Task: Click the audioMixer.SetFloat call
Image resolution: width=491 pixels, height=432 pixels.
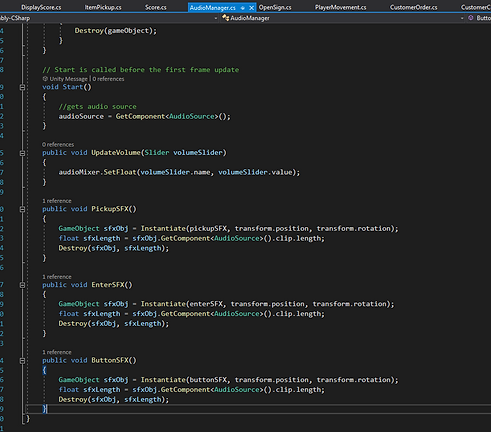Action: [179, 172]
